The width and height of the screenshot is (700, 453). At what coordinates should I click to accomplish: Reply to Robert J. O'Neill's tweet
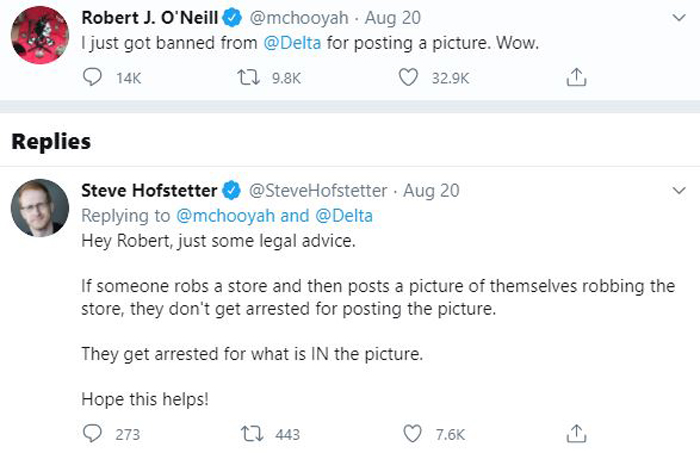pyautogui.click(x=92, y=77)
